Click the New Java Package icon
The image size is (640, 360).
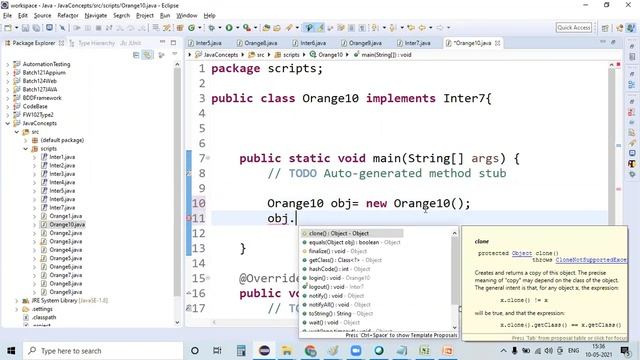[180, 28]
